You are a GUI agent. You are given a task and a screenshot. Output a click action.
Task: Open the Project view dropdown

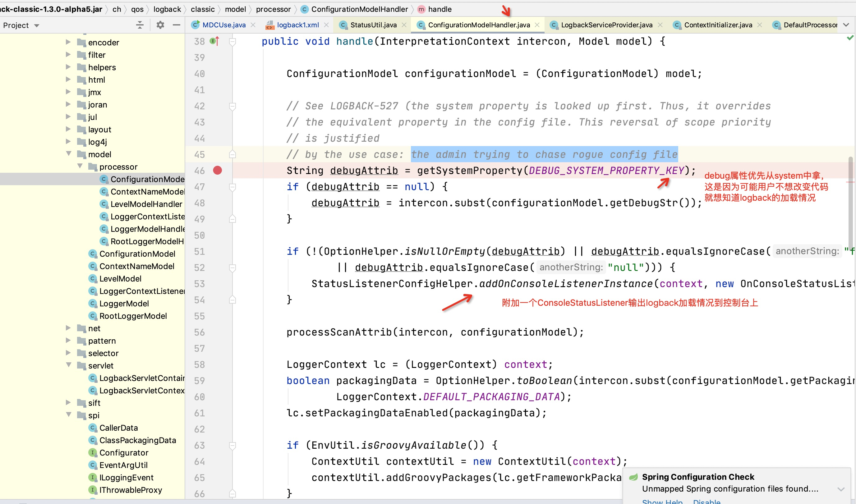(x=37, y=25)
